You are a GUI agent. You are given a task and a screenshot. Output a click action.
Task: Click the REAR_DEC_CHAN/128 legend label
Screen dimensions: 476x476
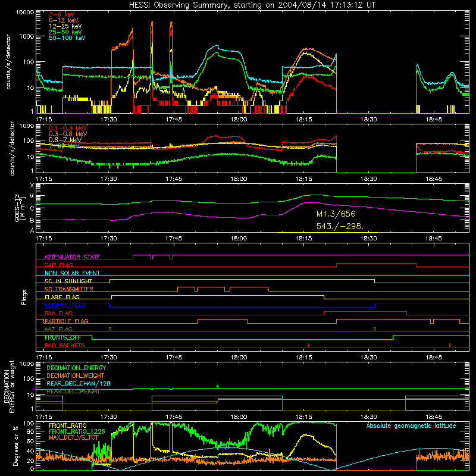79,383
